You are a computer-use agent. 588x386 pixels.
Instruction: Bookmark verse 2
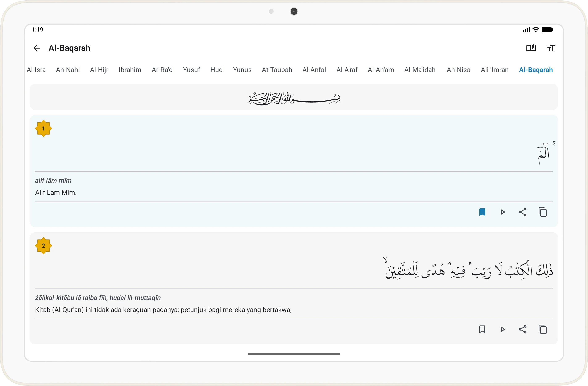click(x=482, y=329)
